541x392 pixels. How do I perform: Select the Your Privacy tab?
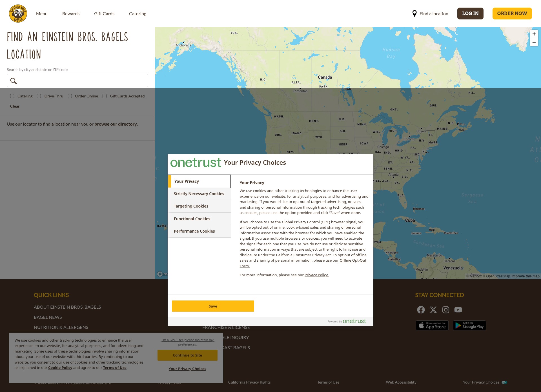[x=199, y=181]
